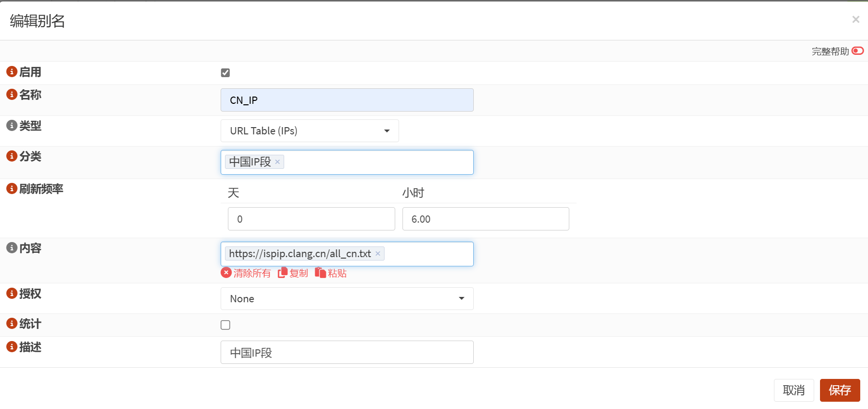Click the info icon next to 授权
Screen dimensions: 868x409
coord(12,293)
